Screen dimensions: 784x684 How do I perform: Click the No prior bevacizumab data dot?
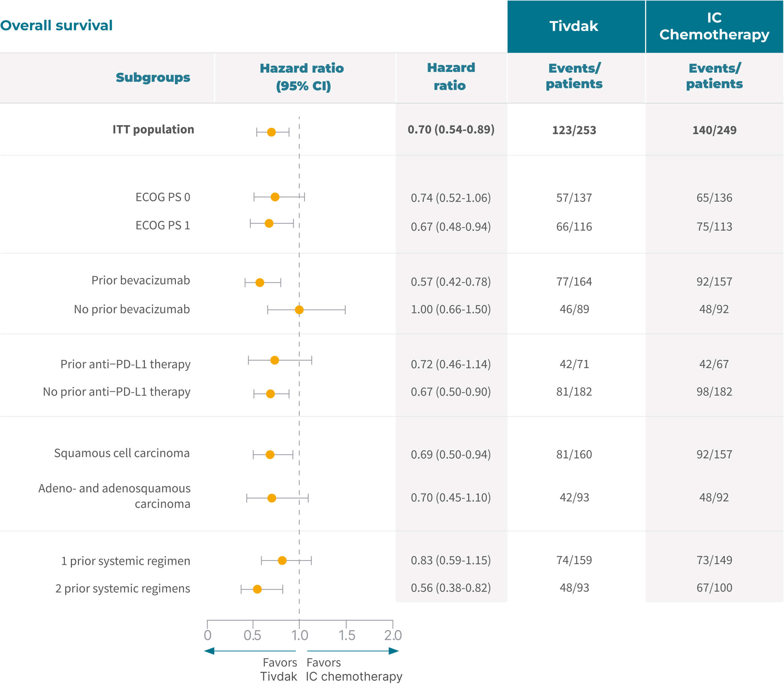[x=299, y=310]
